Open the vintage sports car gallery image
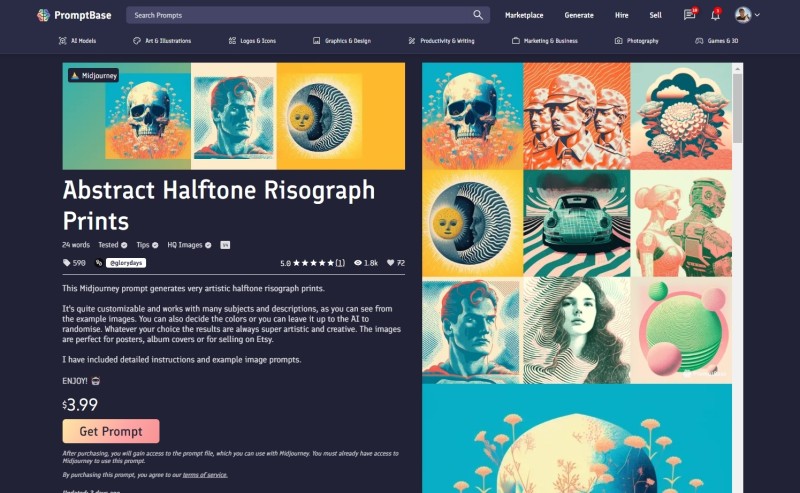Screen dimensions: 800x493 point(577,223)
